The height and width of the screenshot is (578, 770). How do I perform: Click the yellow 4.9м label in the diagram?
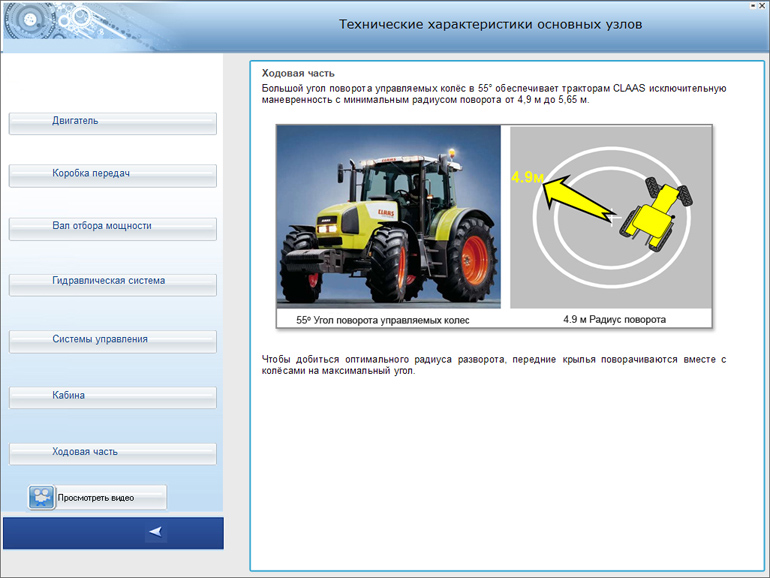pos(526,177)
